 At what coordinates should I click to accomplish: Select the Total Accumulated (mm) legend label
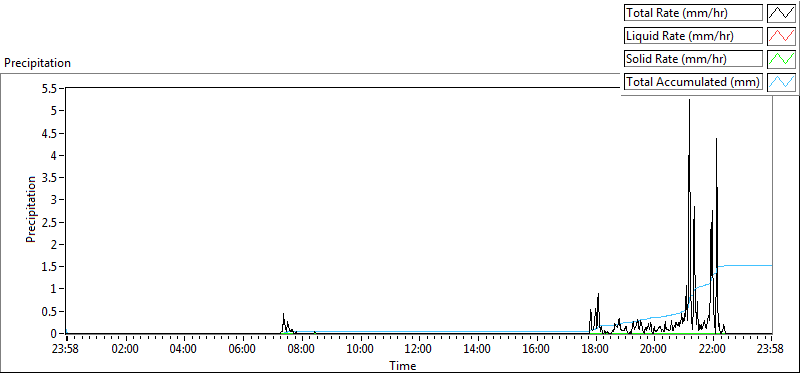click(x=693, y=82)
